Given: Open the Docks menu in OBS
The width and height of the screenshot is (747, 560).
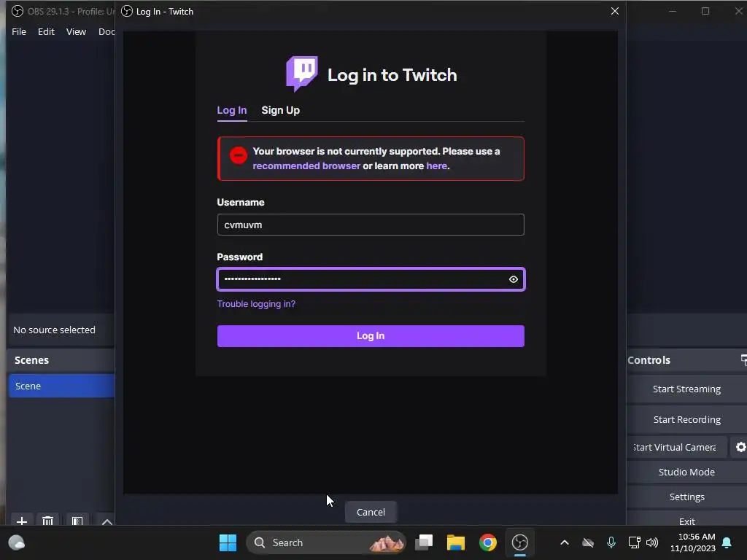Looking at the screenshot, I should coord(107,31).
